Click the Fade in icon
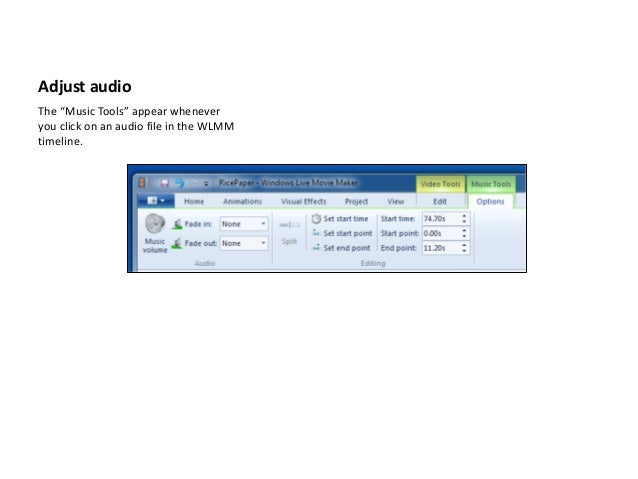The height and width of the screenshot is (479, 638). coord(177,224)
